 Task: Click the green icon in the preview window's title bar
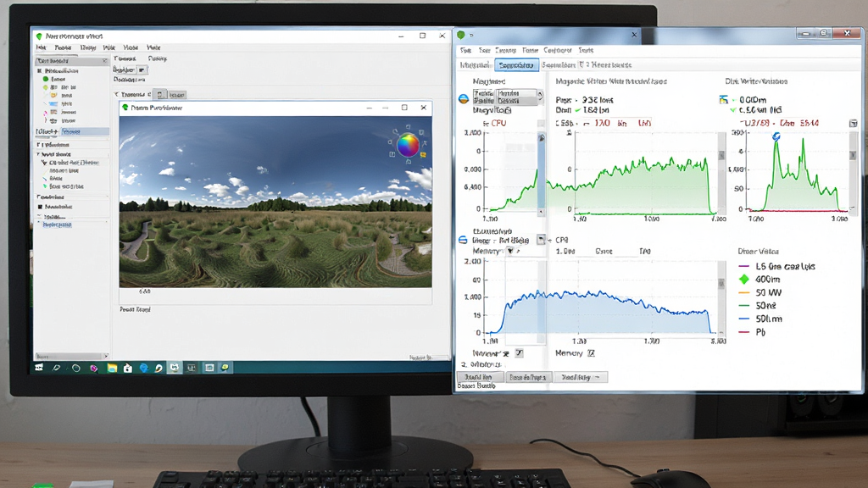point(125,108)
